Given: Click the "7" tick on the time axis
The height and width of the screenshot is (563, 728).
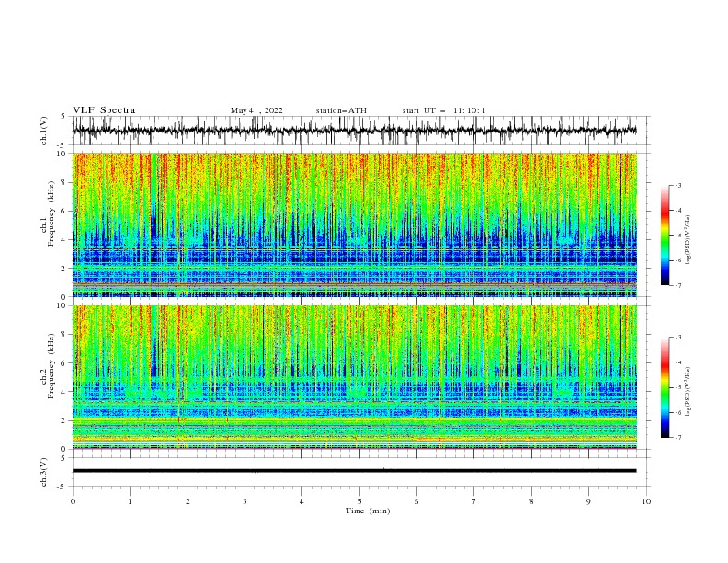Looking at the screenshot, I should click(474, 501).
